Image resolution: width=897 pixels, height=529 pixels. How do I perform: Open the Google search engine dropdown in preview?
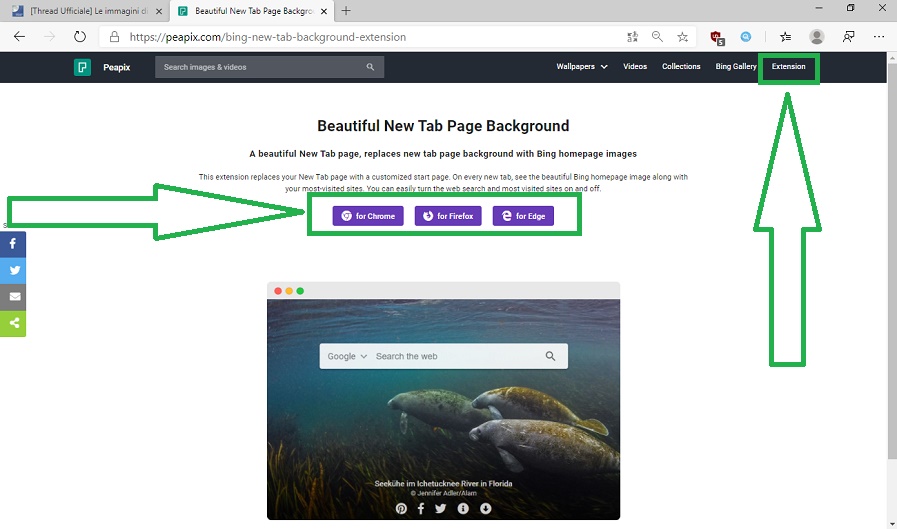coord(347,356)
